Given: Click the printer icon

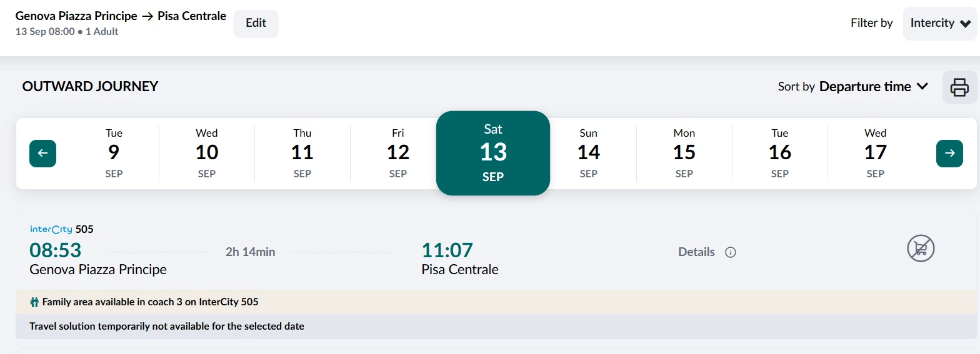Looking at the screenshot, I should tap(959, 87).
